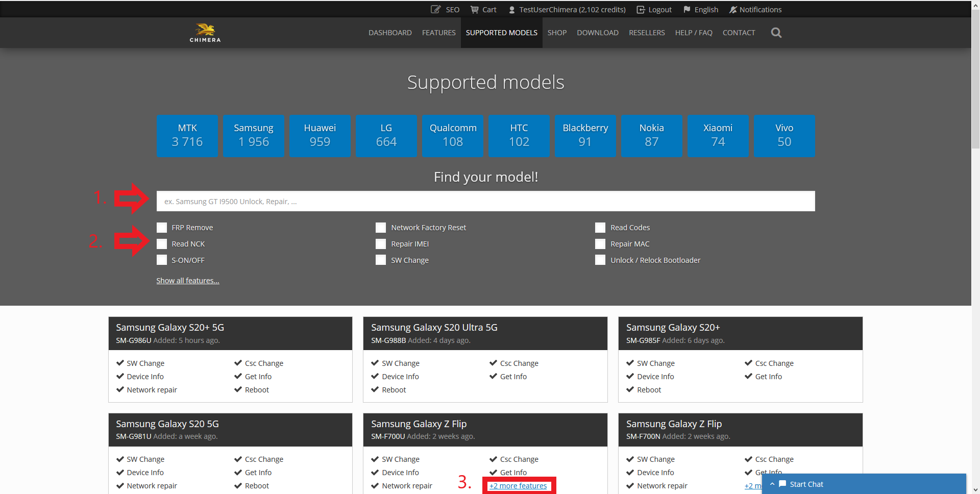The width and height of the screenshot is (980, 494).
Task: Click the search magnifier icon in navbar
Action: coord(776,33)
